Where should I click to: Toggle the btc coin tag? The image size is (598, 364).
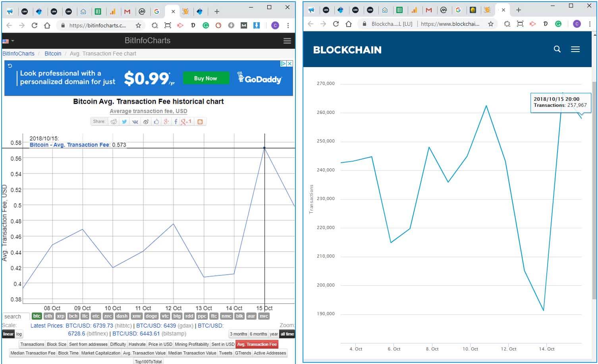(37, 316)
